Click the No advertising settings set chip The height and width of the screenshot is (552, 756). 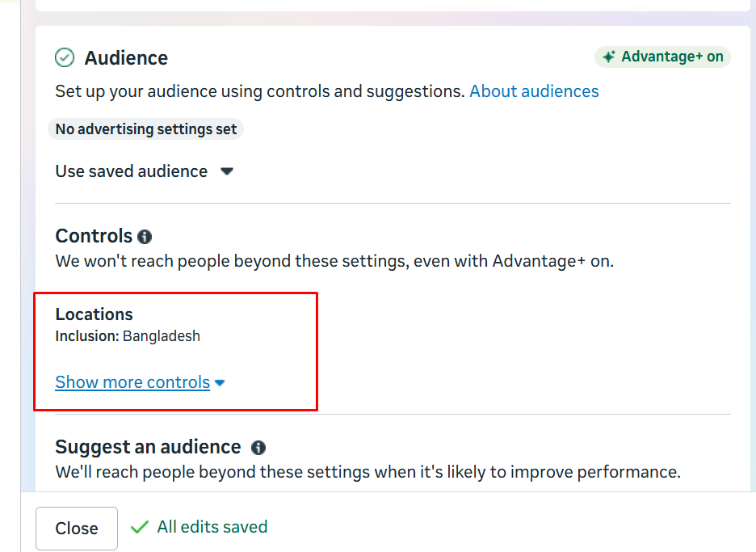[146, 129]
